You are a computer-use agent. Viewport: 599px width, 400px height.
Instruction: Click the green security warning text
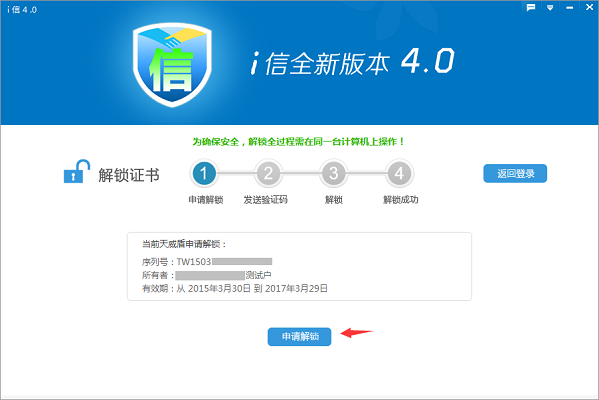298,142
